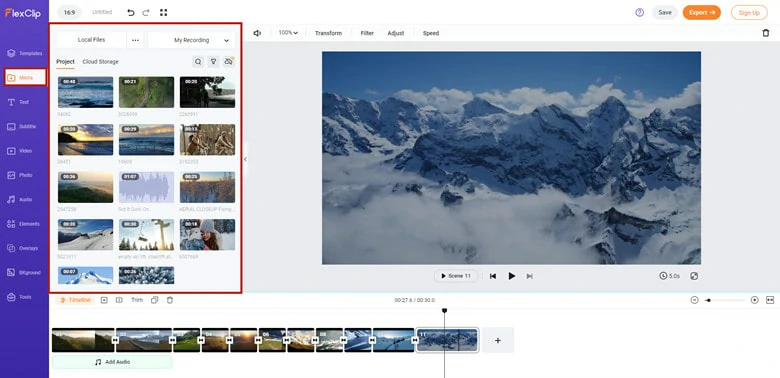This screenshot has width=780, height=378.
Task: Click the timeline playhead marker
Action: tap(444, 311)
